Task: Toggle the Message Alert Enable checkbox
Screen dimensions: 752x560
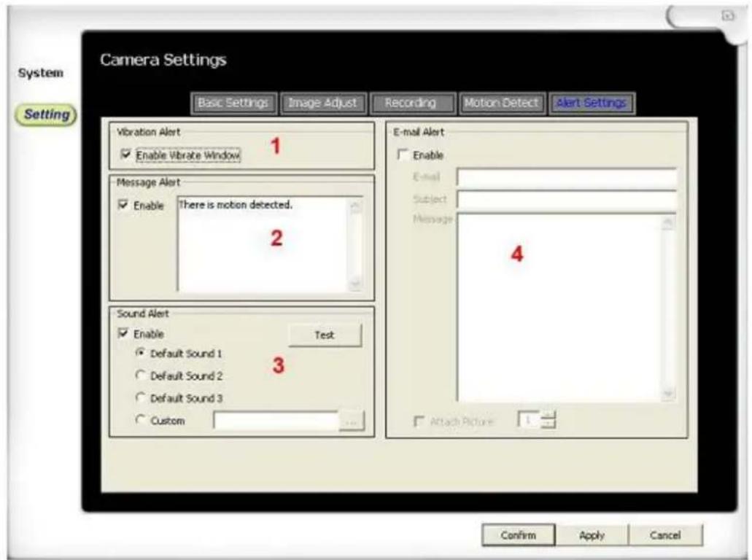Action: (x=123, y=206)
